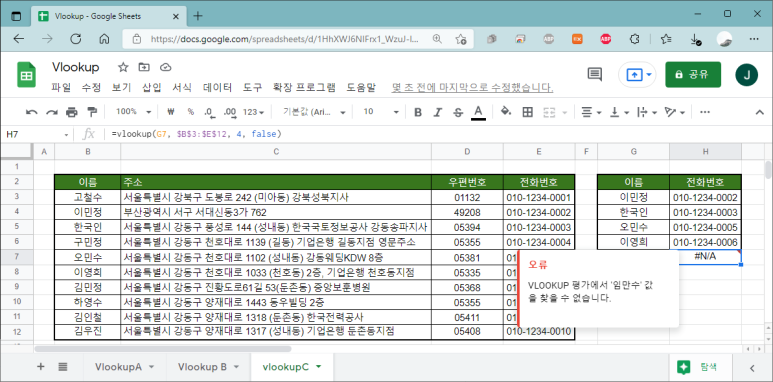Open the vlookupC tab dropdown arrow
Viewport: 773px width, 382px height.
tap(318, 367)
